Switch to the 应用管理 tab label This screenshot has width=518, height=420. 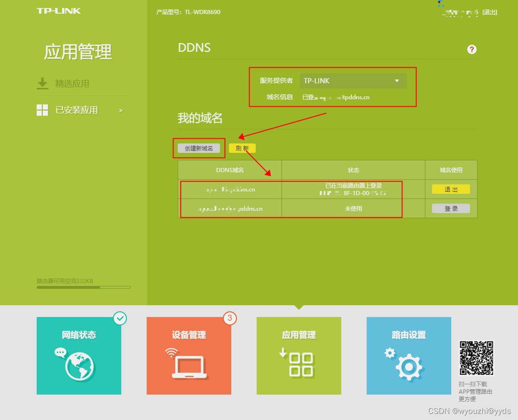coord(298,335)
